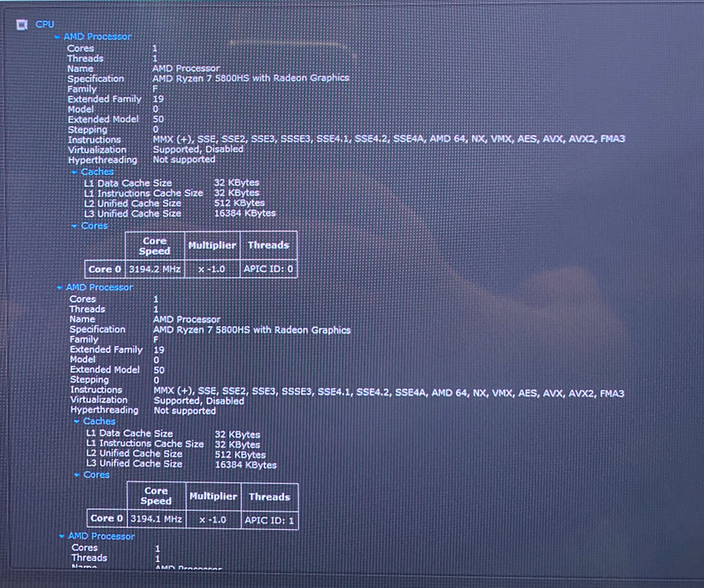Click first processor's Extended Family label
Viewport: 704px width, 588px height.
[x=104, y=99]
